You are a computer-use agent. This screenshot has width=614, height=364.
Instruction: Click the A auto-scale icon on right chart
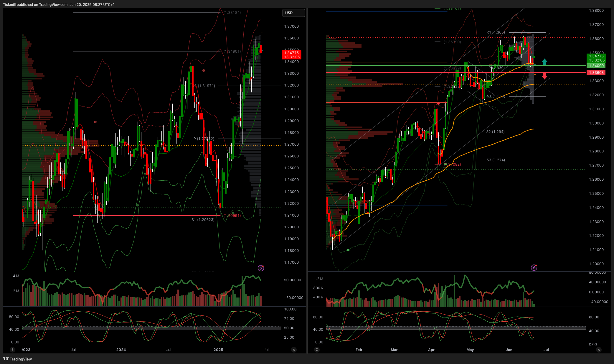(x=598, y=350)
